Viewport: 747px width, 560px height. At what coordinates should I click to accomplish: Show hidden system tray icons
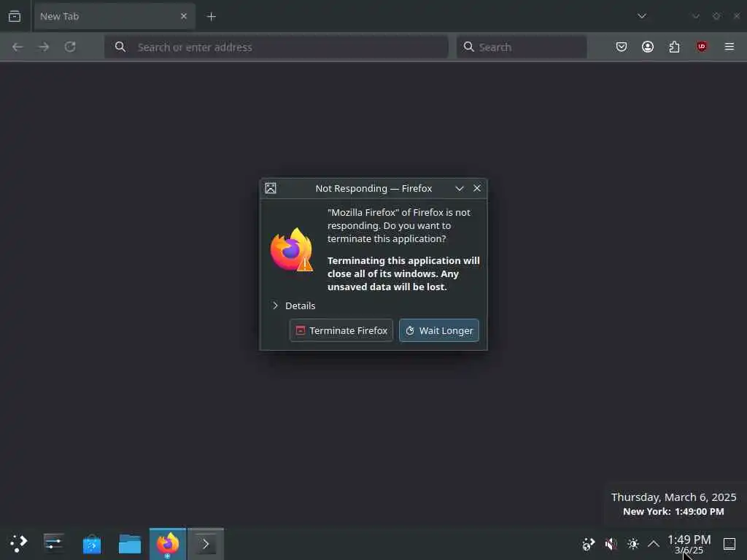(654, 544)
